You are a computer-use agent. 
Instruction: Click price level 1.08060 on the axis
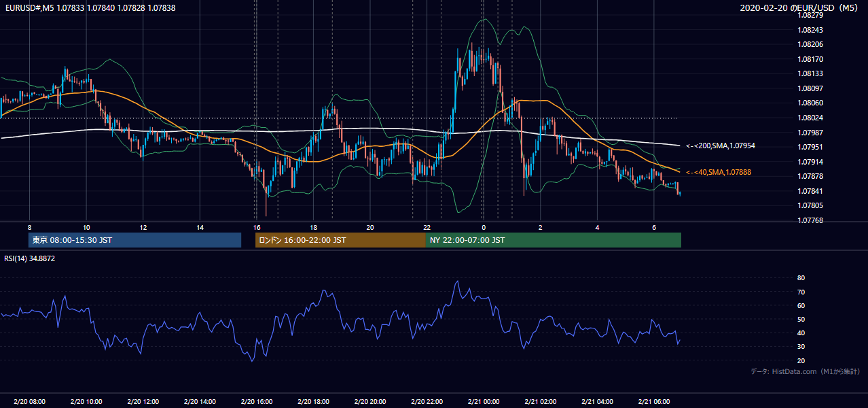click(810, 103)
